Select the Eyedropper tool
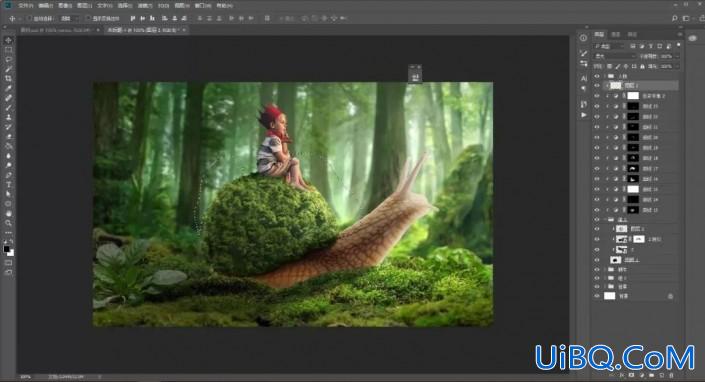Viewport: 705px width, 382px height. tap(9, 88)
